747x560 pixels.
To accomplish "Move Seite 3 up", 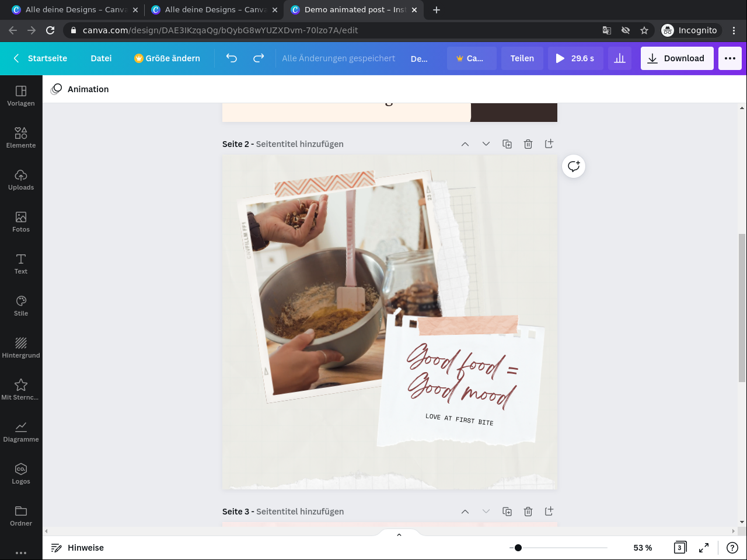I will (465, 512).
